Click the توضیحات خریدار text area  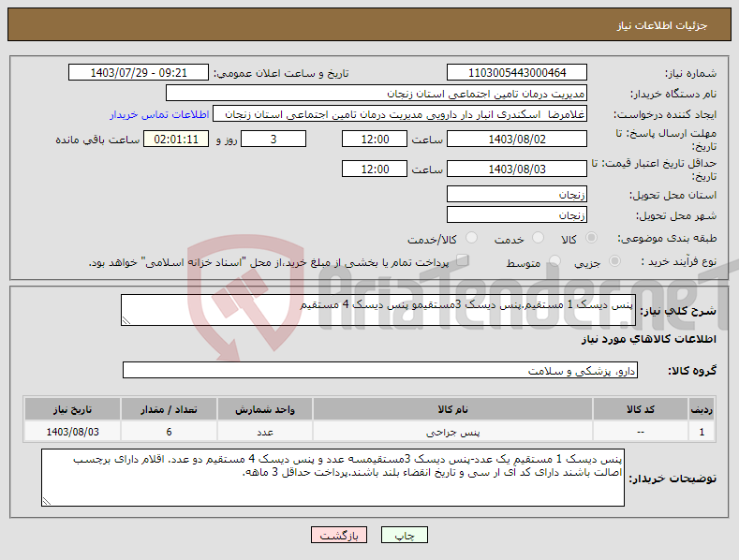[x=333, y=478]
